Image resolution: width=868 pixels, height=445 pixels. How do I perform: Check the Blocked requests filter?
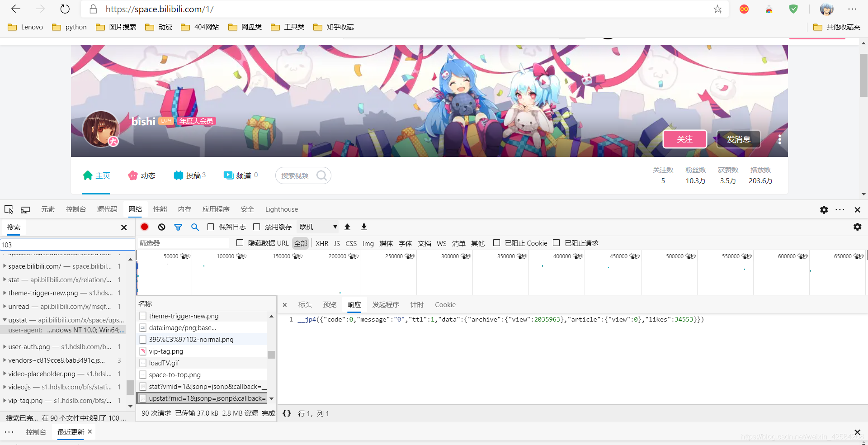coord(557,243)
